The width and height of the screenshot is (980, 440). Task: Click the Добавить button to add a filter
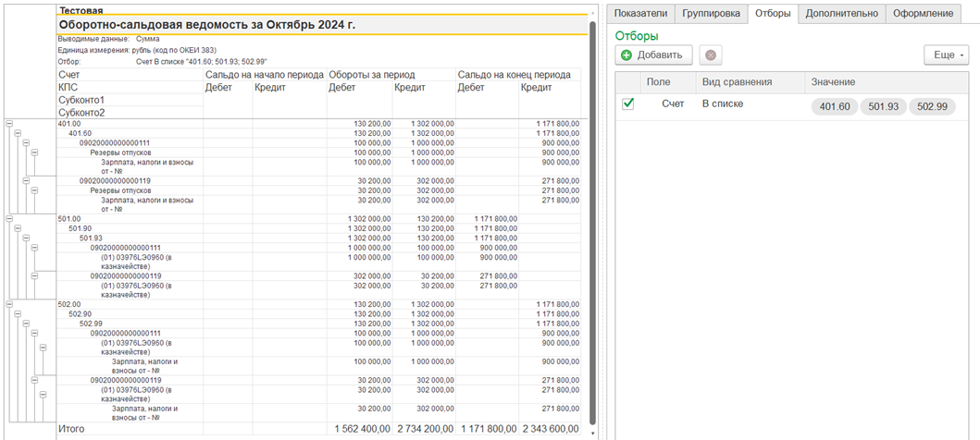(653, 55)
